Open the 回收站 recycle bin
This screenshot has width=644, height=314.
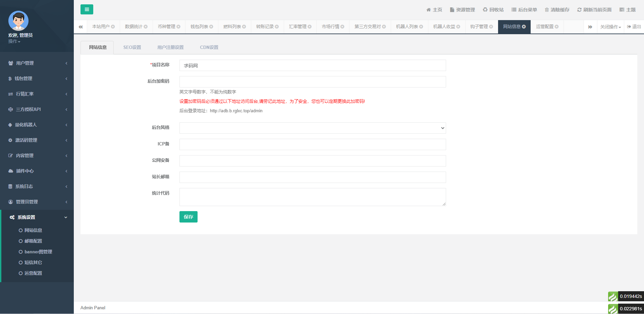pos(493,10)
